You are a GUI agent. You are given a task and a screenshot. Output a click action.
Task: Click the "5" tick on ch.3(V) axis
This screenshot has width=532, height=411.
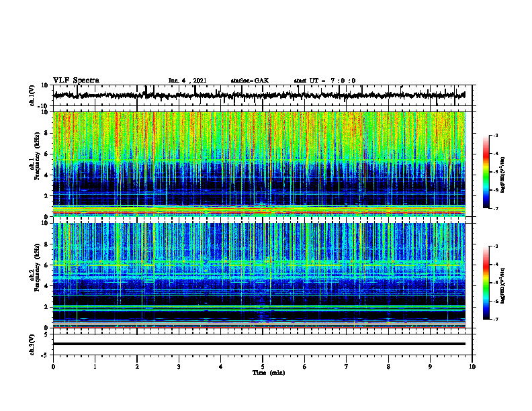(47, 334)
